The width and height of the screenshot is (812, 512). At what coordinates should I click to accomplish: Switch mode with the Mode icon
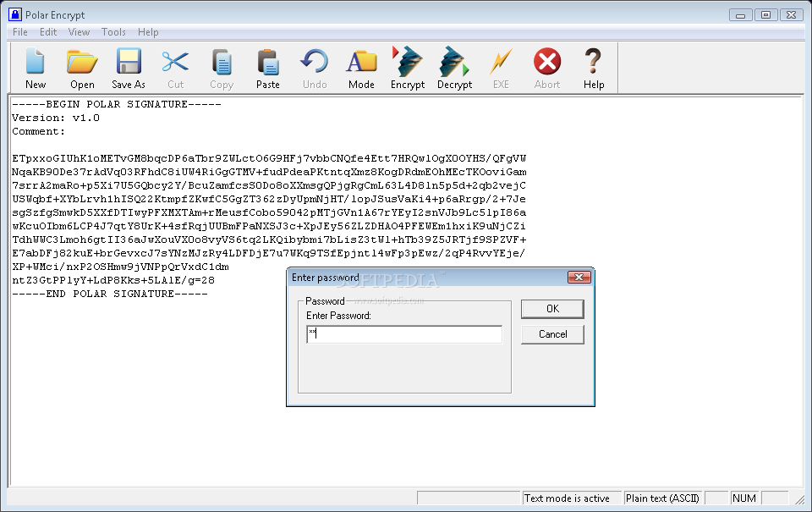pyautogui.click(x=361, y=62)
